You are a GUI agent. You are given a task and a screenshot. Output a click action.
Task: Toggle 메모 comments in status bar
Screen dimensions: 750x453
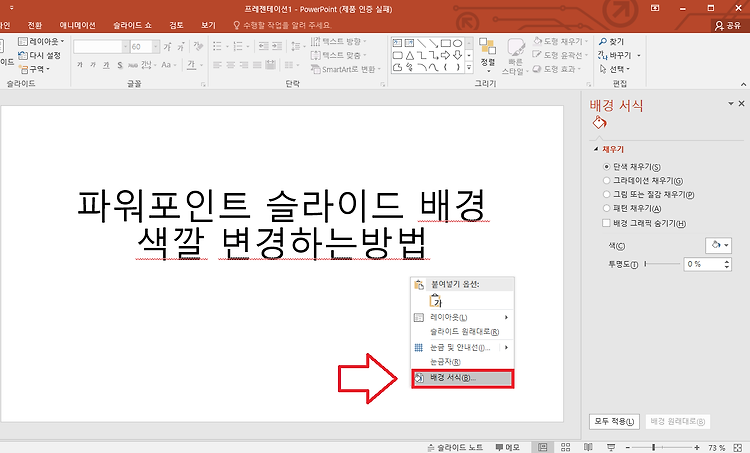[x=507, y=448]
